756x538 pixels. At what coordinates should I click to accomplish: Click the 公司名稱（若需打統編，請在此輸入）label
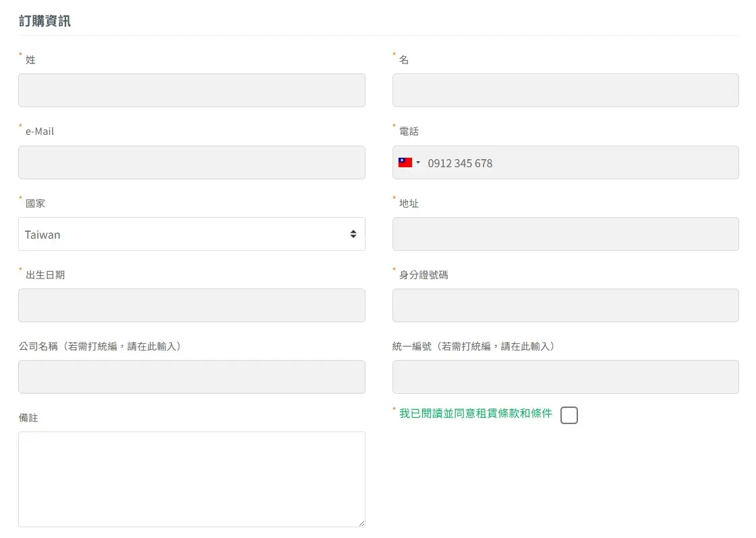100,346
